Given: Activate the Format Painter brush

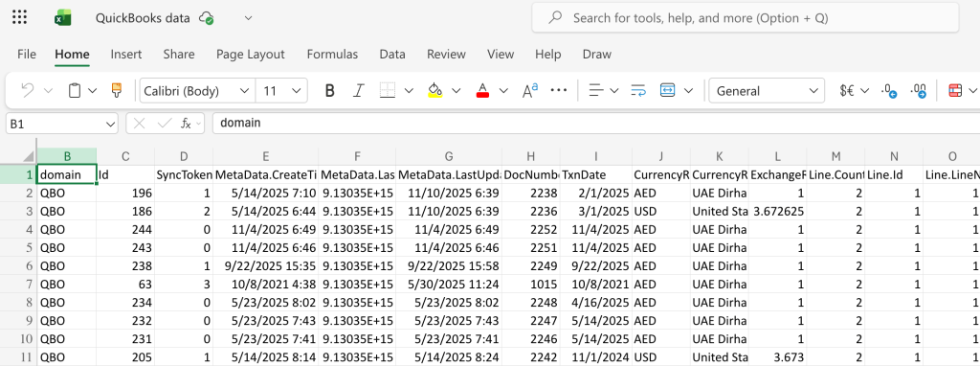Looking at the screenshot, I should click(x=116, y=91).
